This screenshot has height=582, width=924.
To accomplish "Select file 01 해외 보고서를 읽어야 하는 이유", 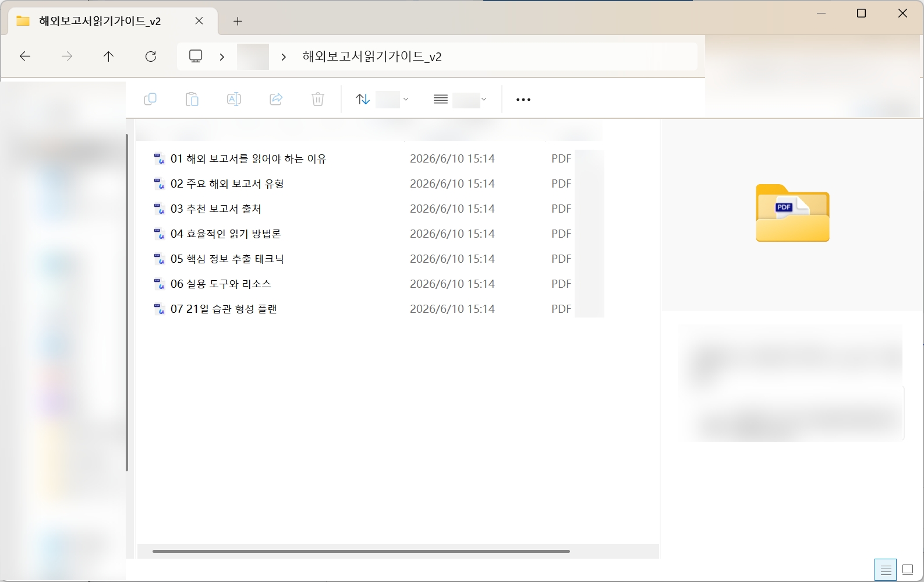I will [249, 158].
